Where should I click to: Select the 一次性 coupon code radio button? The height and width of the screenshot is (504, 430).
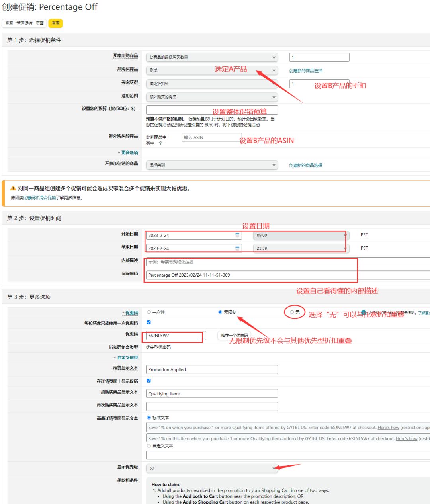click(149, 312)
